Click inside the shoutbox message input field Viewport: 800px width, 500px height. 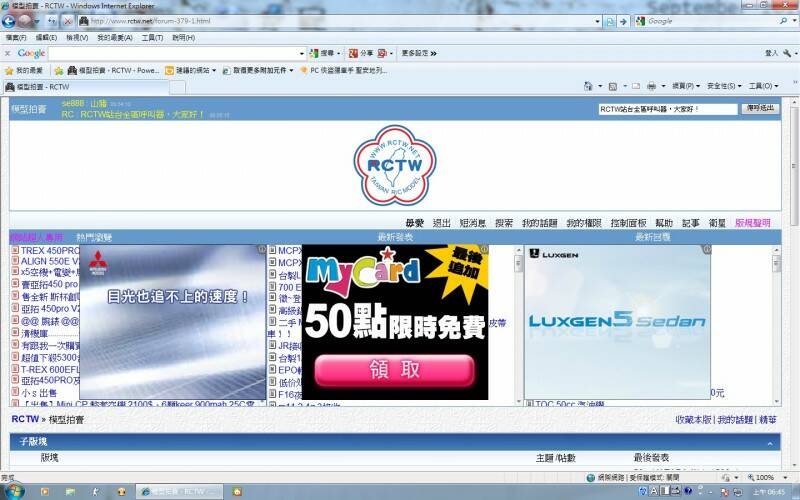click(668, 109)
